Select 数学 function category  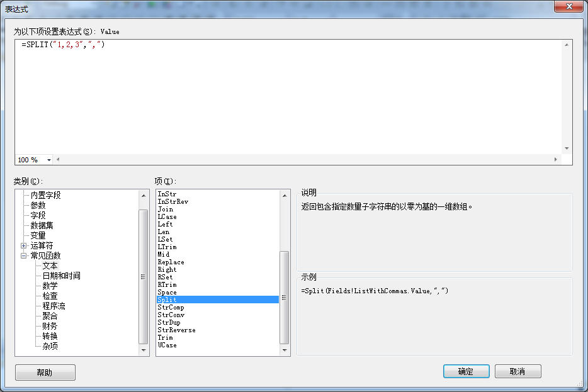(x=50, y=286)
